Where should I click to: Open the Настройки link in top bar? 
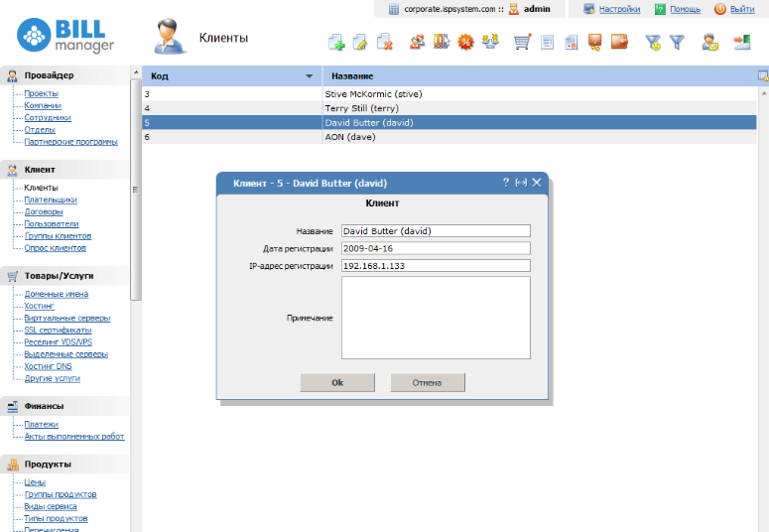(618, 9)
